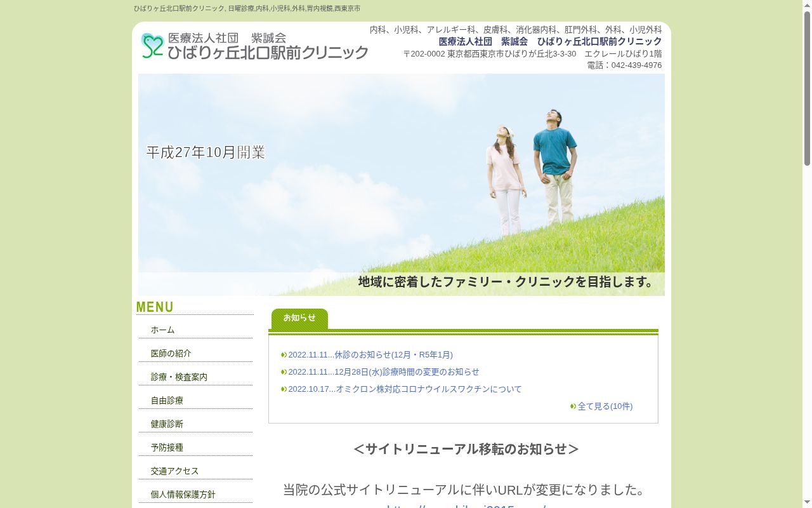The height and width of the screenshot is (508, 812).
Task: Click the bullet icon beside 全て見る
Action: (573, 406)
